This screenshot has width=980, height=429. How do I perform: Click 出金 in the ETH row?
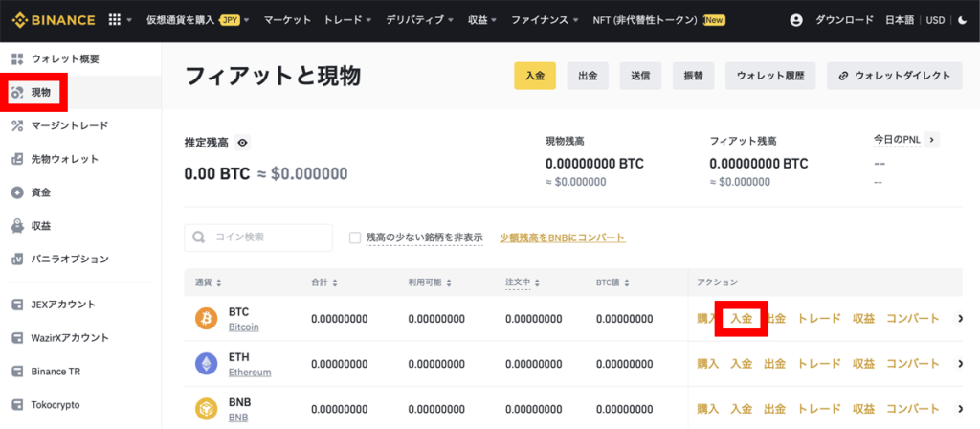coord(774,363)
